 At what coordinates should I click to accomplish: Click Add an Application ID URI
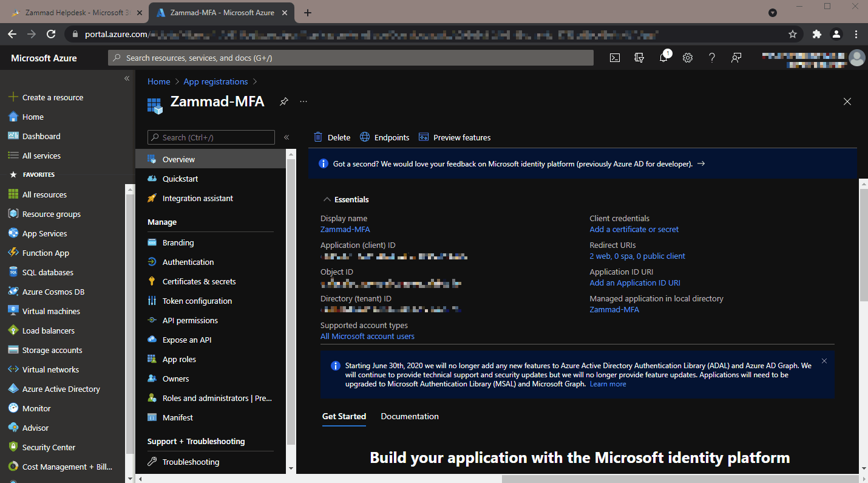coord(635,283)
